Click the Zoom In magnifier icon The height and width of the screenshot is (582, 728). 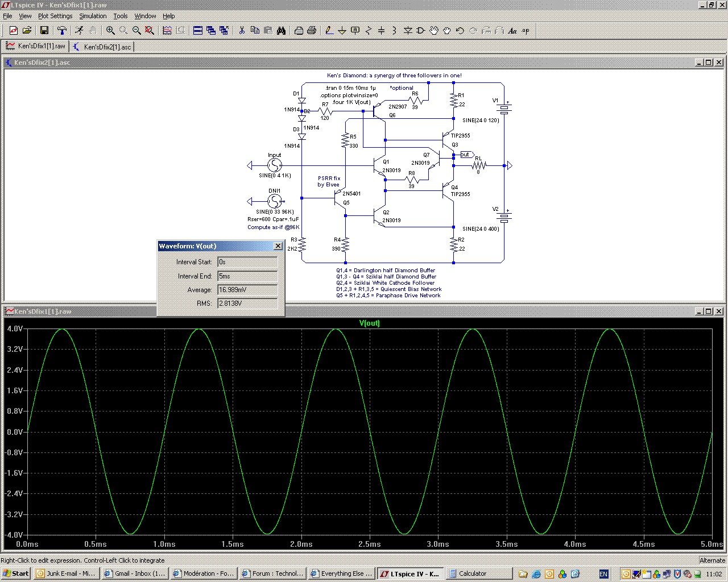coord(110,31)
